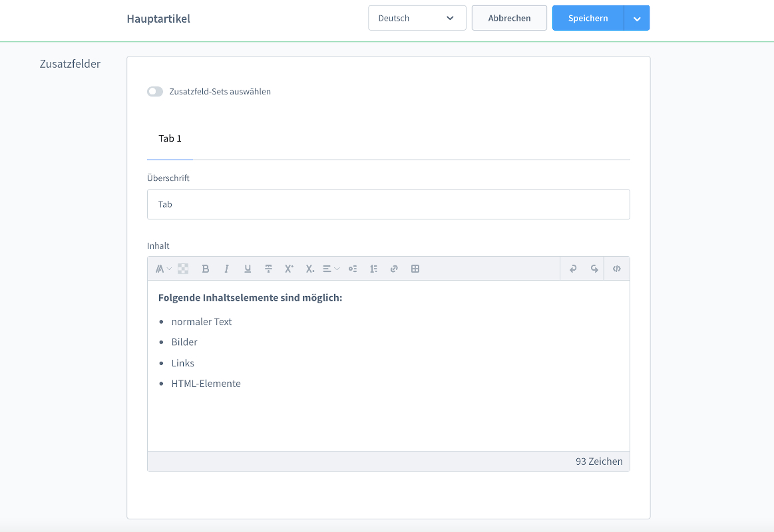Click the Abbrechen button
Image resolution: width=774 pixels, height=532 pixels.
[509, 18]
